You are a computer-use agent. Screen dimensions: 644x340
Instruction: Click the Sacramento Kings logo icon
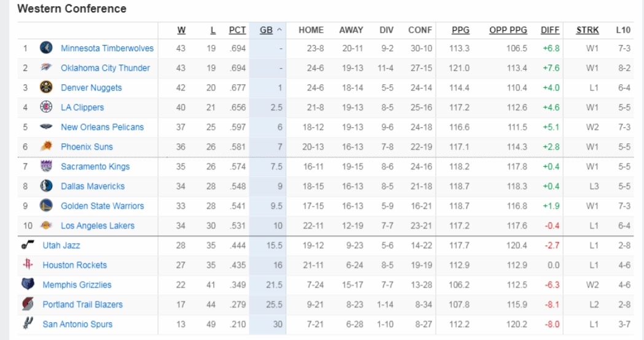tap(46, 167)
